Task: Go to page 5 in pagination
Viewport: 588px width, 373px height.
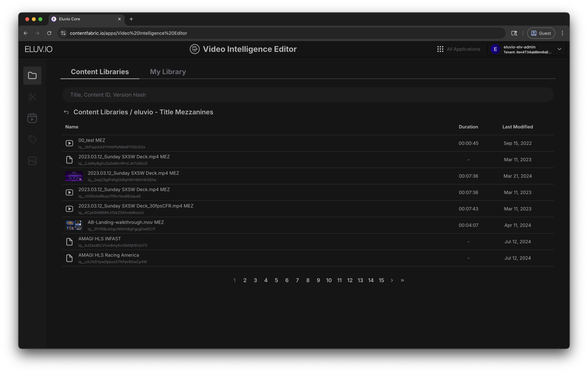Action: point(276,280)
